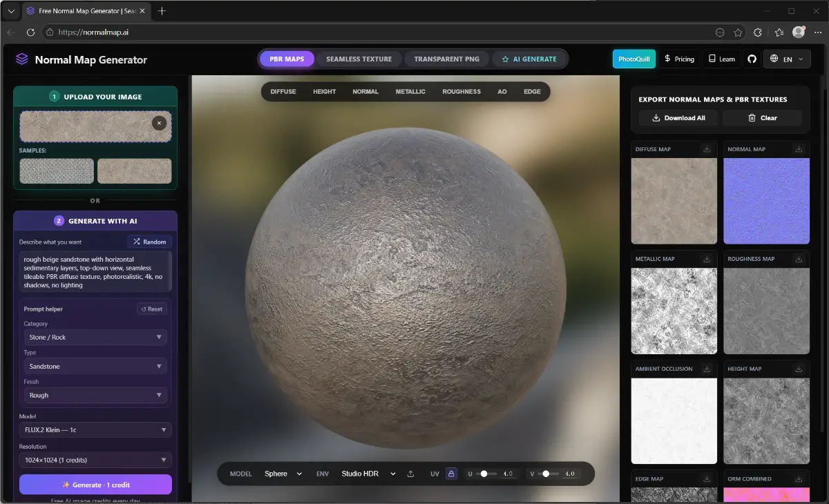Open the browser tab list chevron
This screenshot has height=504, width=829.
tap(11, 11)
